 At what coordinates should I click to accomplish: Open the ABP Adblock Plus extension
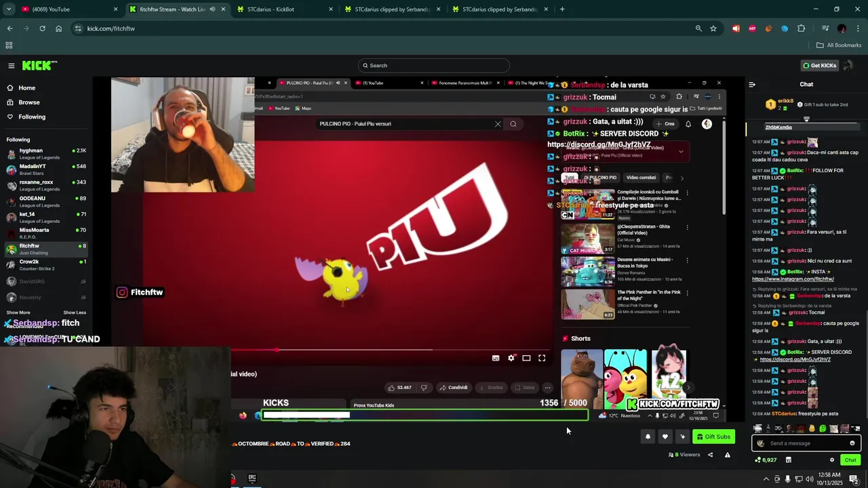tap(752, 28)
